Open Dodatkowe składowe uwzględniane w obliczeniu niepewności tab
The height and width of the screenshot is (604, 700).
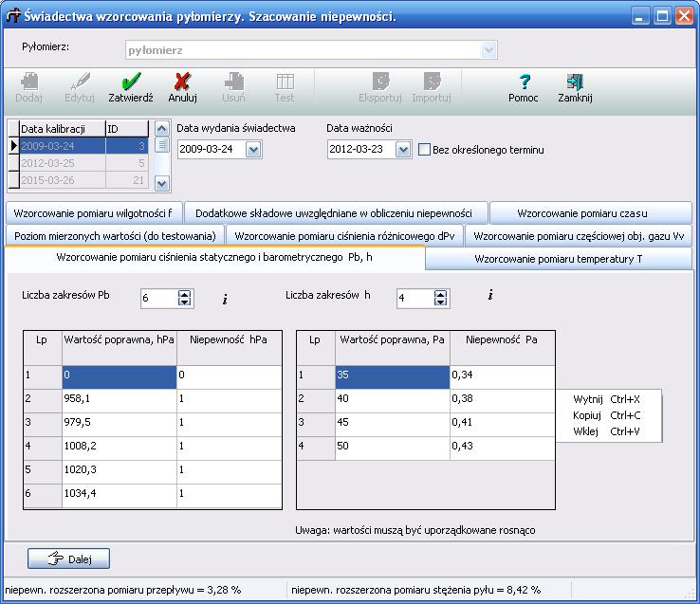click(x=336, y=213)
